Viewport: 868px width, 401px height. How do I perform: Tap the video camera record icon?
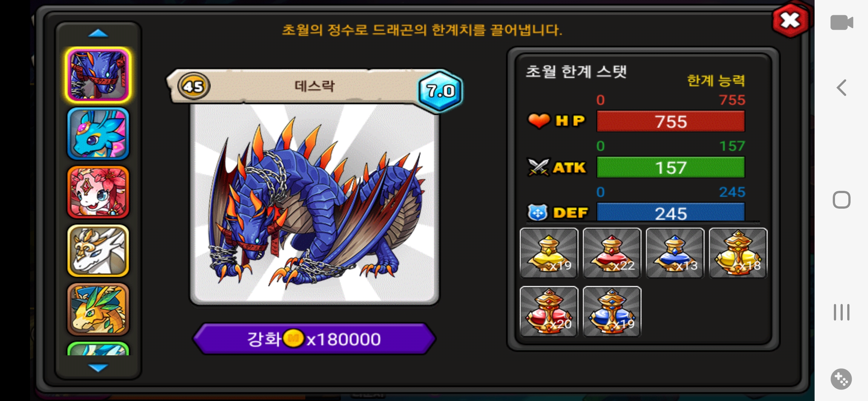[x=841, y=23]
